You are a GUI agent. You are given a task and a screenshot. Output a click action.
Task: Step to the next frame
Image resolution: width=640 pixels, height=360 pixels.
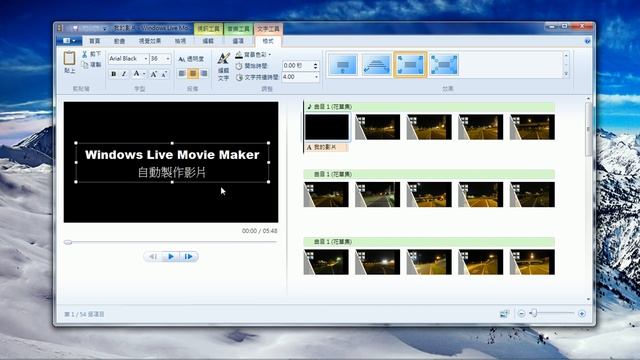point(188,256)
